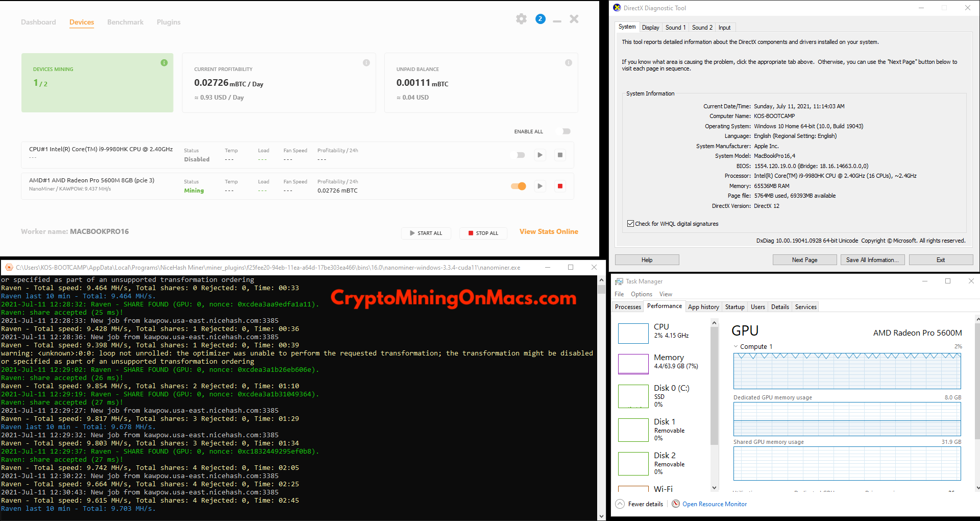The image size is (980, 521).
Task: Select Memory graph thumbnail in Performance list
Action: pos(633,364)
